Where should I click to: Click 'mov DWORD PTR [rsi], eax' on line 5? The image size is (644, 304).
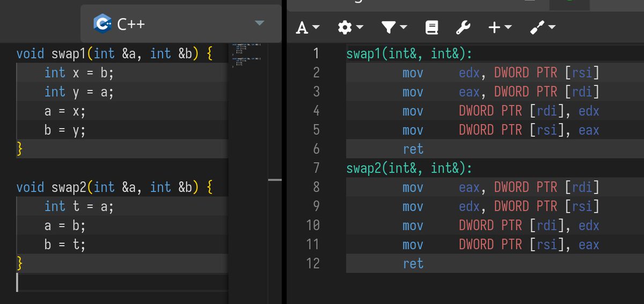coord(501,130)
